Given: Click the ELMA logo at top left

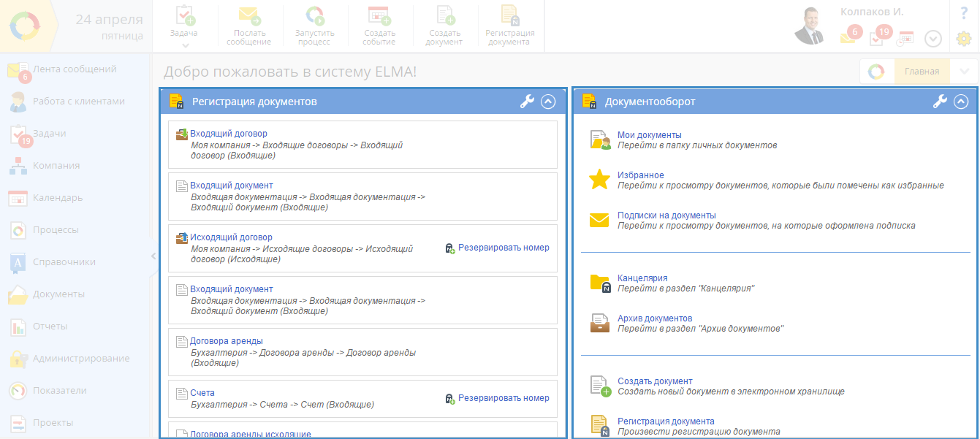Looking at the screenshot, I should click(x=26, y=26).
